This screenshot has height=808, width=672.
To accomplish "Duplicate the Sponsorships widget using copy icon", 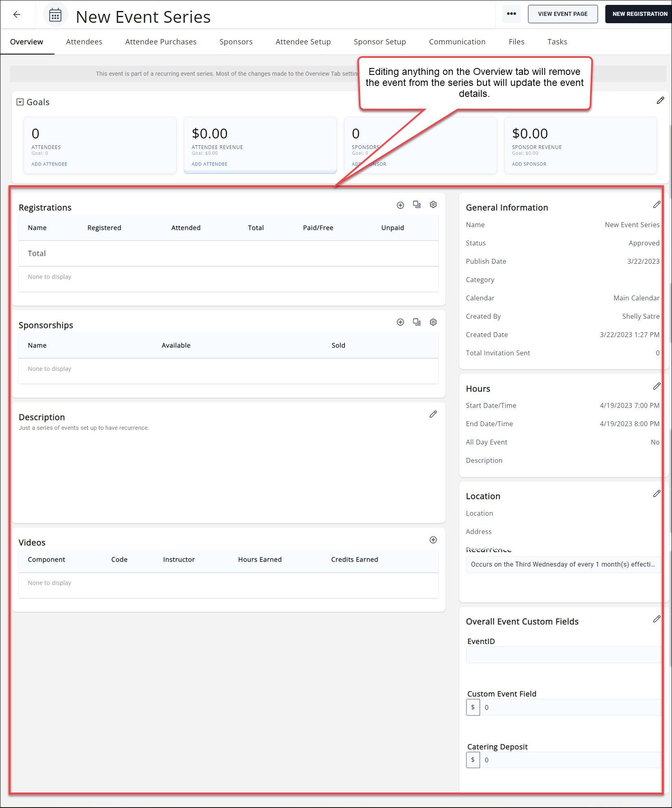I will pyautogui.click(x=417, y=322).
